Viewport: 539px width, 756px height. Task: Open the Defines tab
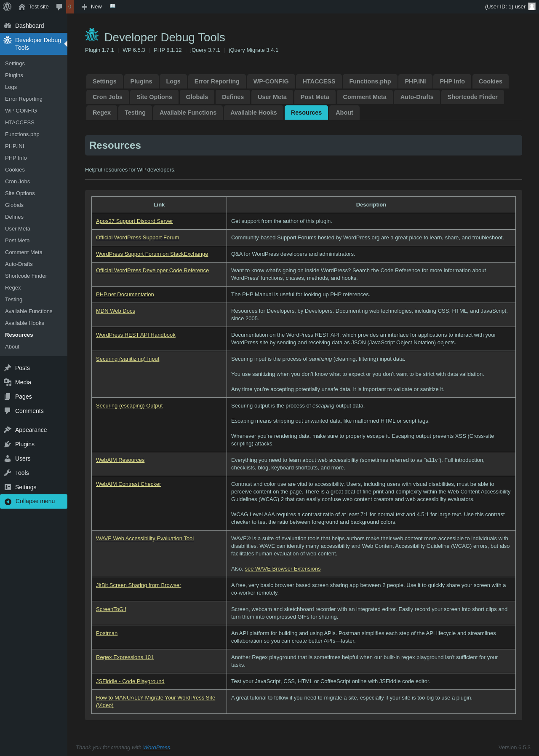point(233,97)
